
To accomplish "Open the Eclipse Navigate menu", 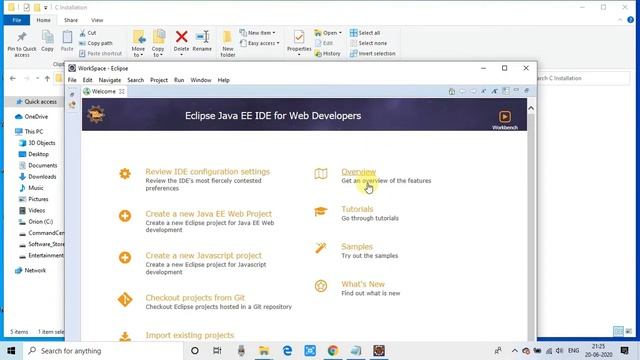I will [x=110, y=80].
